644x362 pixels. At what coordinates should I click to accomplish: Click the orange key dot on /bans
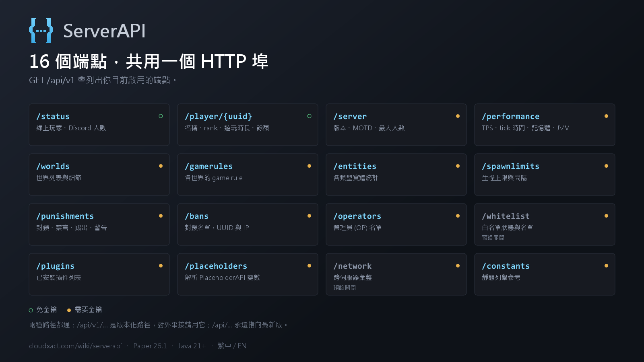(x=309, y=216)
